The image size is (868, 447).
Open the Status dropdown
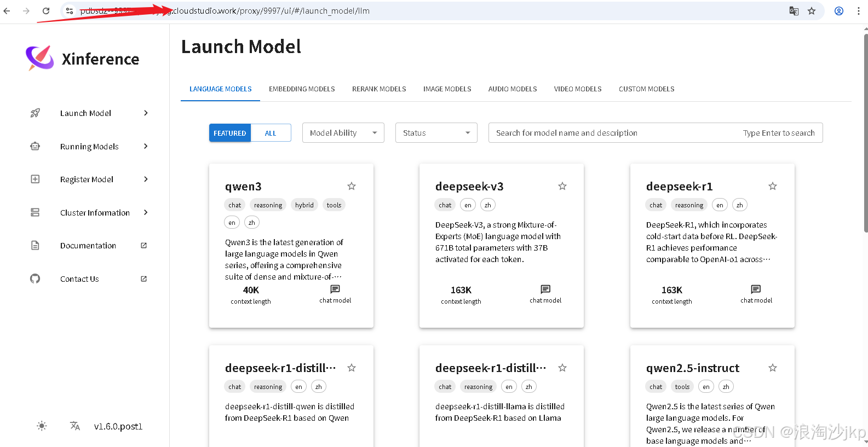pyautogui.click(x=436, y=133)
